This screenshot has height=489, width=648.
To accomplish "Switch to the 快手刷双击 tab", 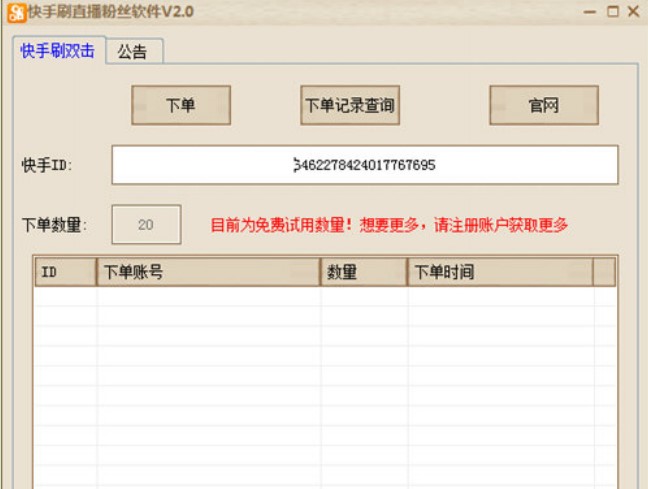I will [x=58, y=51].
